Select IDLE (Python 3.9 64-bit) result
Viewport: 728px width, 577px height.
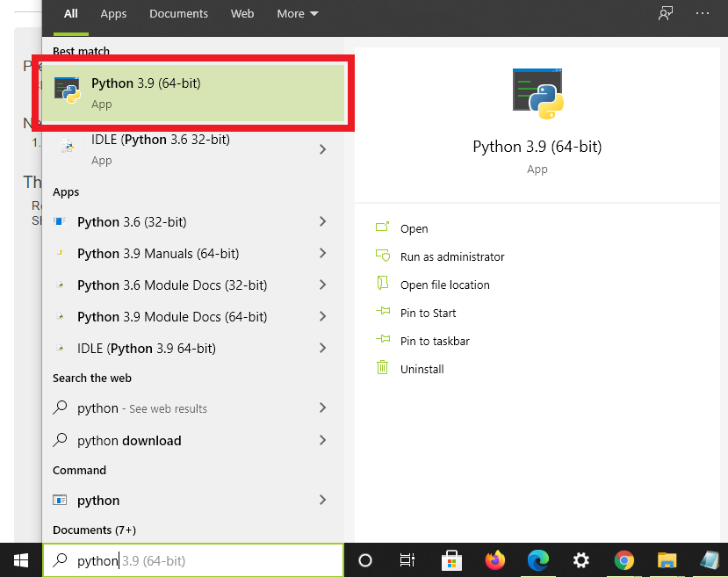pos(193,348)
